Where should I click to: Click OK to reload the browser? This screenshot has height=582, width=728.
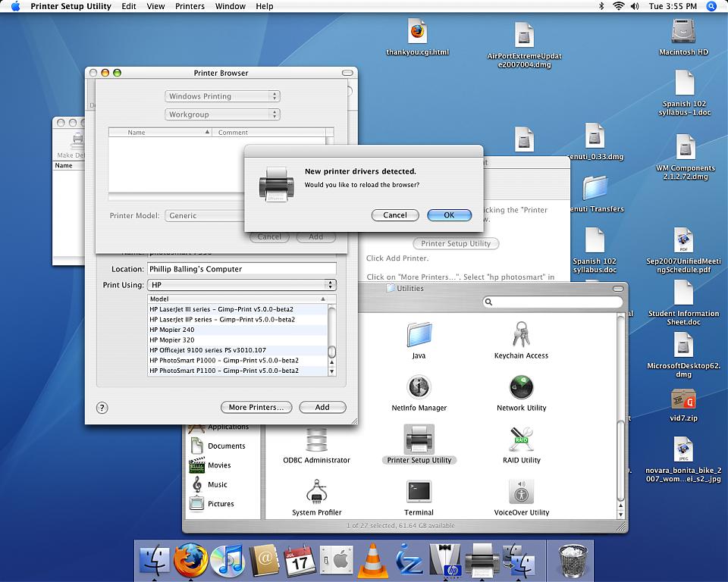click(x=449, y=215)
